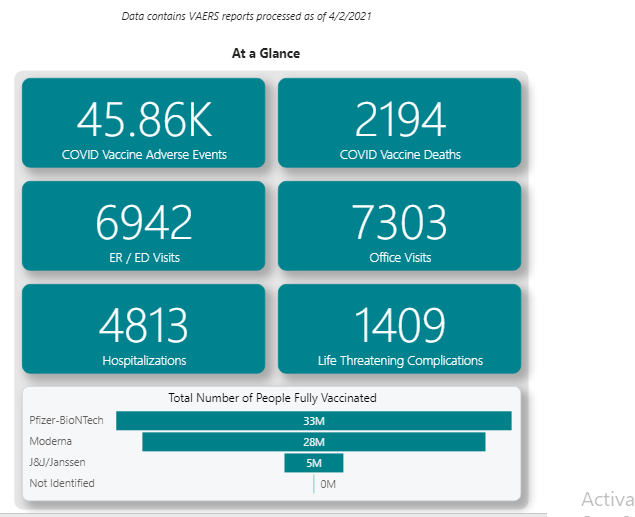Select the 45.86K COVID Vaccine Adverse Events card
Viewport: 635px width, 517px height.
143,123
